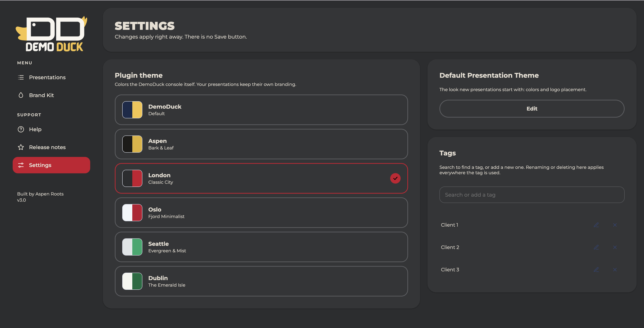The width and height of the screenshot is (644, 328).
Task: Click the Brand Kit droplet icon
Action: tap(21, 95)
